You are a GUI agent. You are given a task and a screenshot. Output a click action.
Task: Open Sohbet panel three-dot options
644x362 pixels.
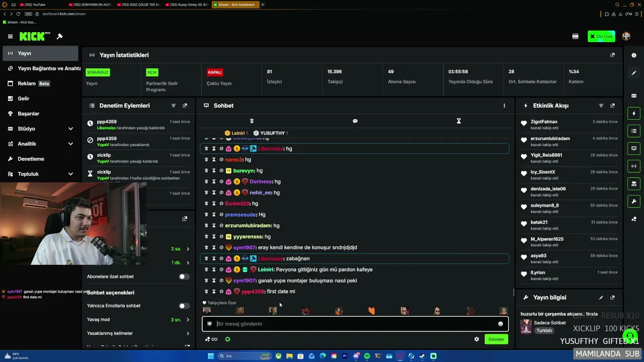pyautogui.click(x=504, y=106)
